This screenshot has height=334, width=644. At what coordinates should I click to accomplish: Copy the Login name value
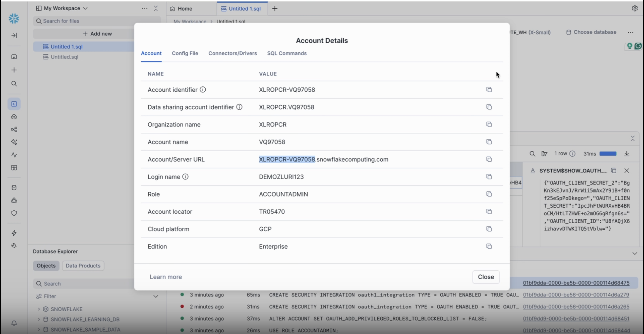pyautogui.click(x=489, y=177)
